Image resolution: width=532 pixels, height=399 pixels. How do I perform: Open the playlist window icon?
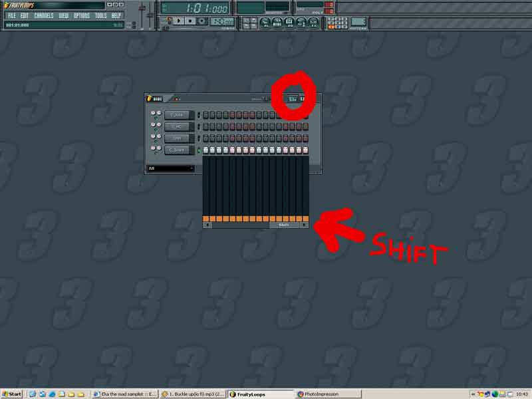coord(265,23)
